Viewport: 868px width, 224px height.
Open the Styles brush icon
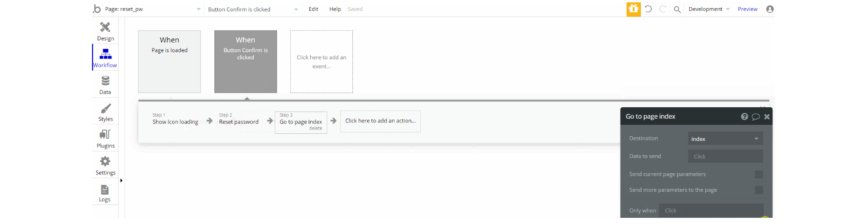[x=105, y=109]
